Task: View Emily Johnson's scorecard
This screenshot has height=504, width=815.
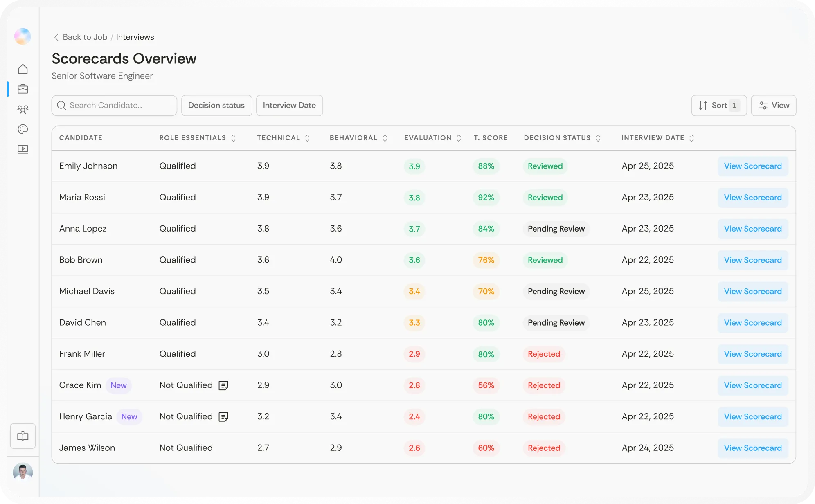Action: 753,166
